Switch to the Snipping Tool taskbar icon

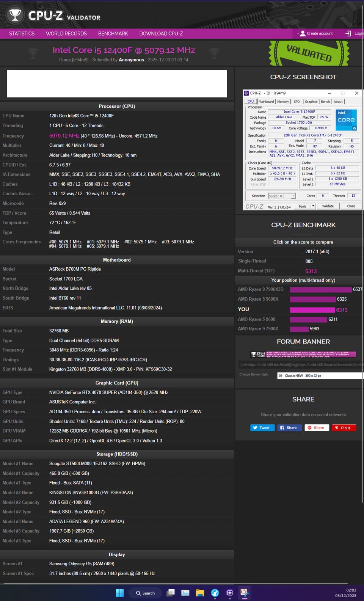click(x=244, y=593)
